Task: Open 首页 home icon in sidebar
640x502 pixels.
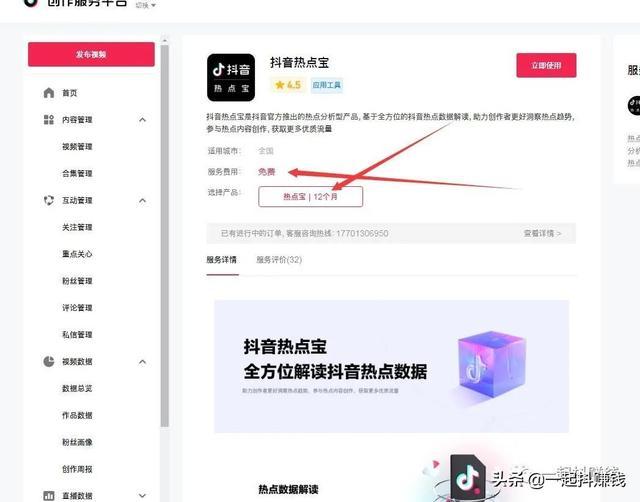Action: point(49,93)
